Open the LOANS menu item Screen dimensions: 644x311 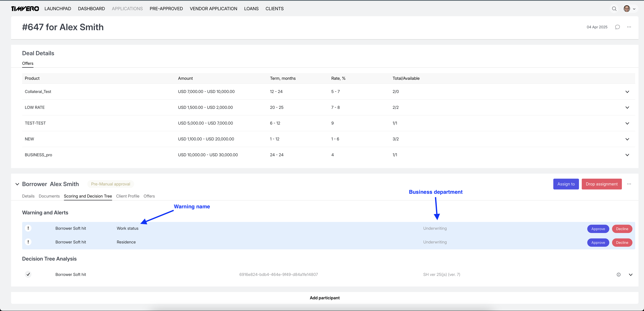[x=251, y=9]
